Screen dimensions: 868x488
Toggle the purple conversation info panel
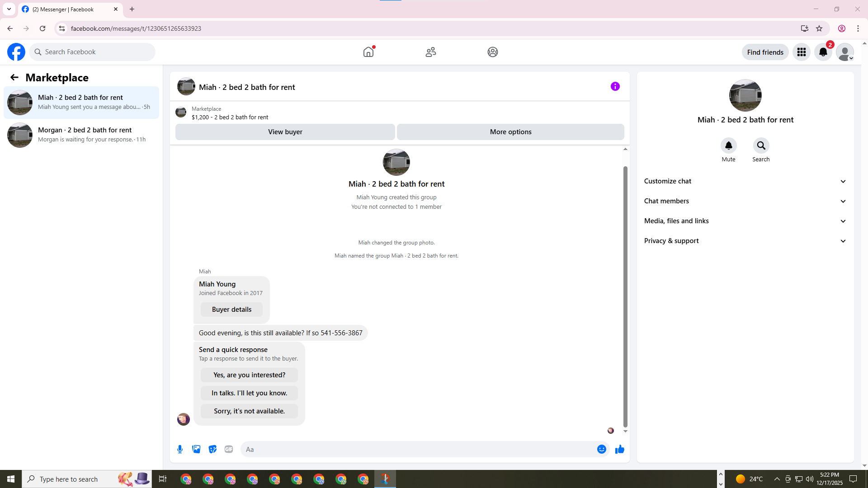pyautogui.click(x=615, y=86)
